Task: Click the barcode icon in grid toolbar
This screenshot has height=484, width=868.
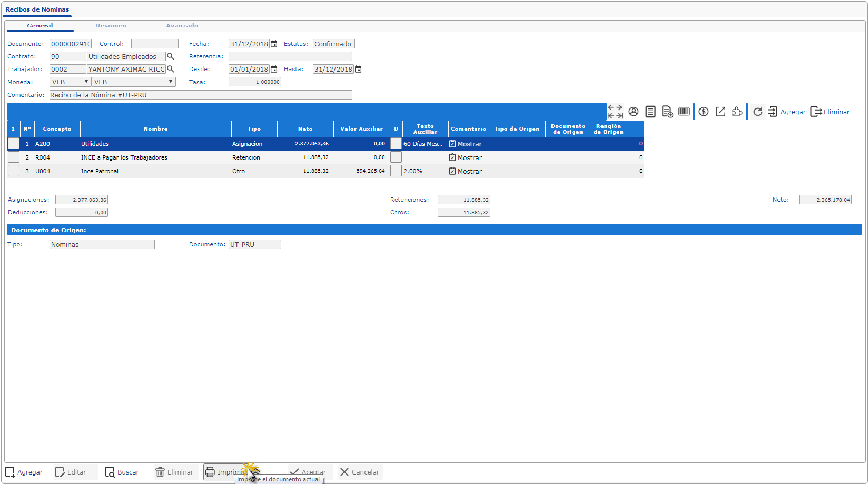Action: pyautogui.click(x=684, y=112)
